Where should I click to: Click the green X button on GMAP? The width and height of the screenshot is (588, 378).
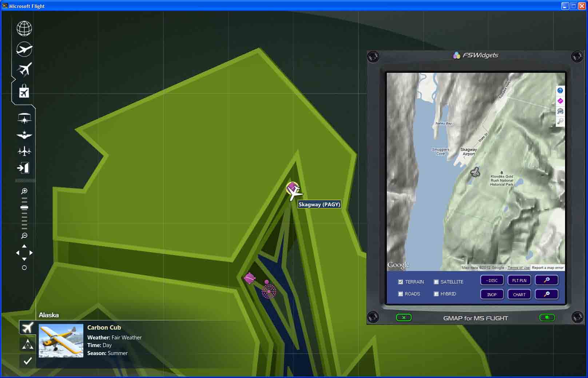click(x=404, y=318)
